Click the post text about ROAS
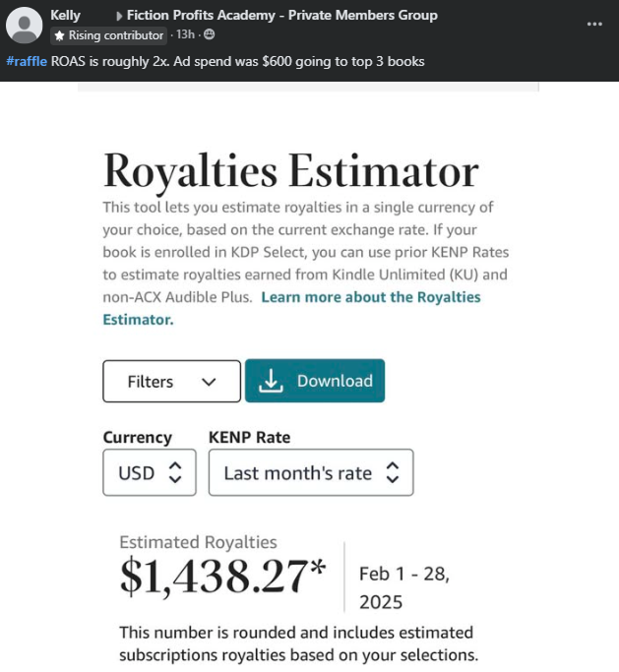 [237, 60]
